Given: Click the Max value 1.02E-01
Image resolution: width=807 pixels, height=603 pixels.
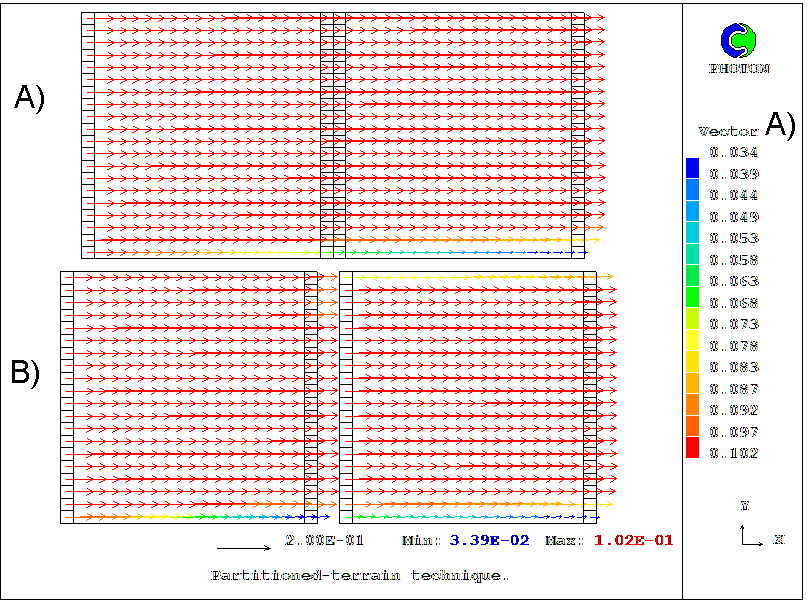Looking at the screenshot, I should click(633, 541).
